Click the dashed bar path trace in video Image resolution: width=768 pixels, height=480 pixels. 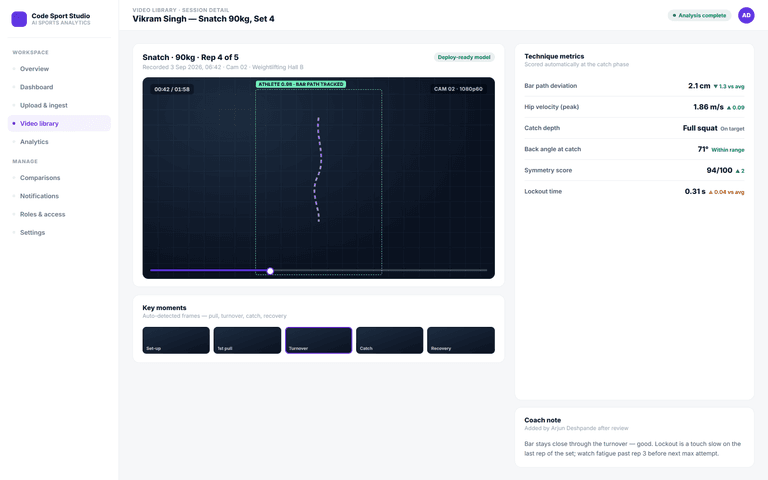pos(318,169)
